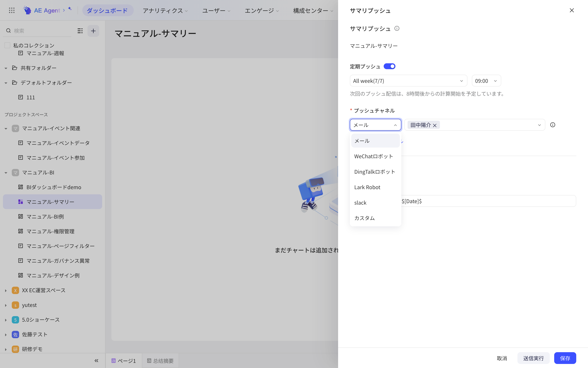Expand the 研修デモ project space

point(6,349)
